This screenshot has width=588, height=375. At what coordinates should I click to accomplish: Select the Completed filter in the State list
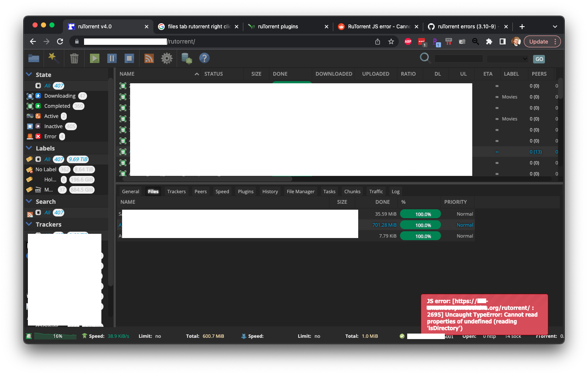point(57,106)
